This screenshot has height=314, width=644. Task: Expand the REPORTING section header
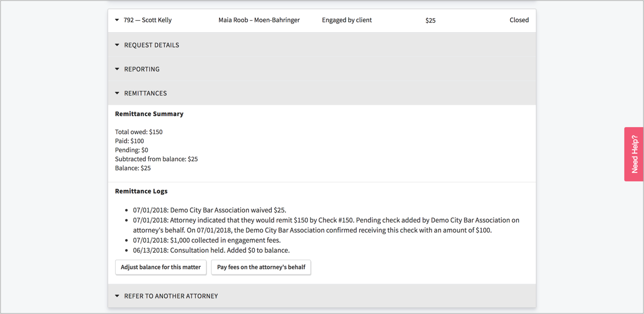142,69
